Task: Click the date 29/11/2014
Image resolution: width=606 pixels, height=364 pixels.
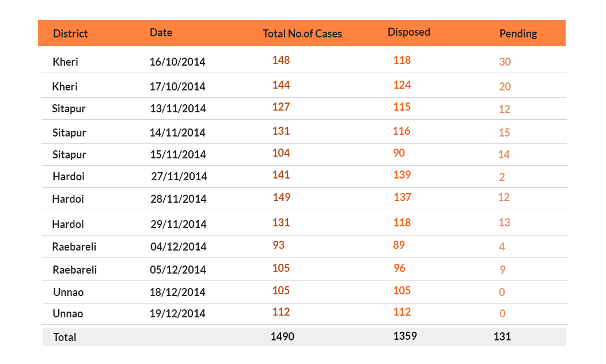Action: (179, 224)
